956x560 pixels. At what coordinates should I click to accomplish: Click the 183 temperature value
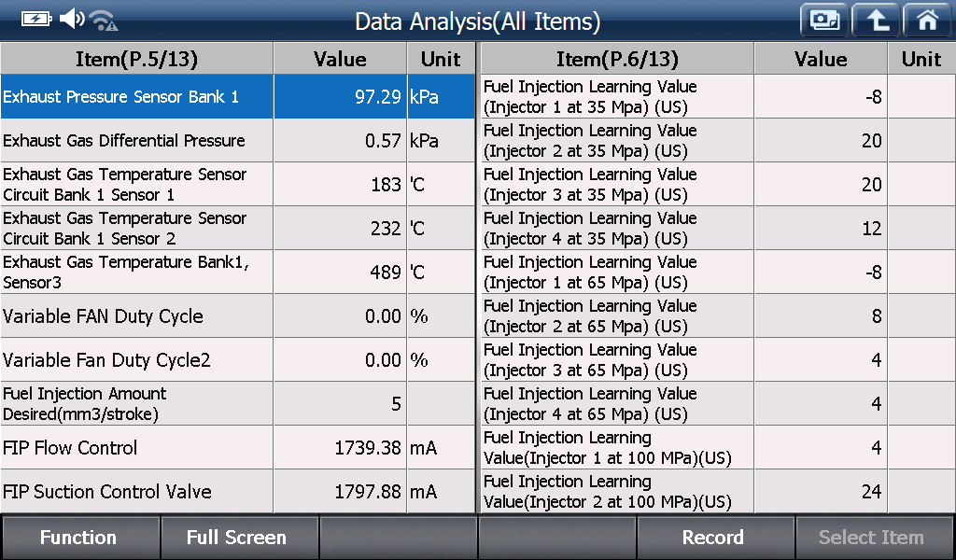340,184
